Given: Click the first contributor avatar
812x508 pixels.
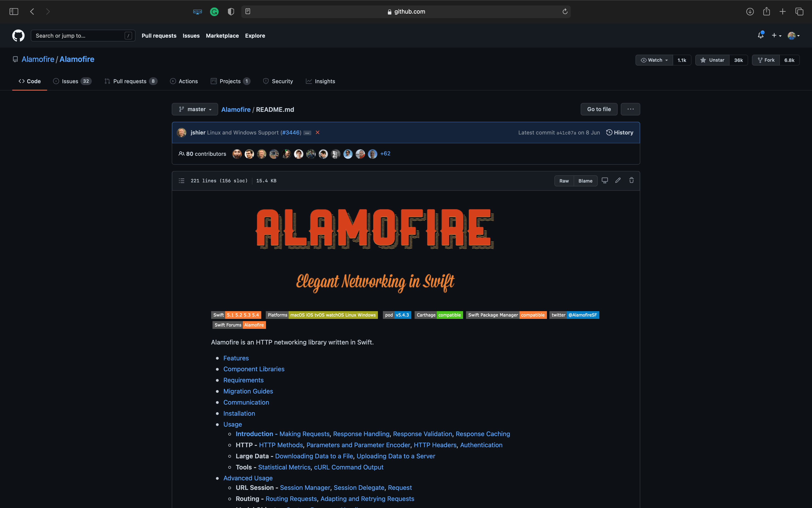Looking at the screenshot, I should (x=237, y=154).
